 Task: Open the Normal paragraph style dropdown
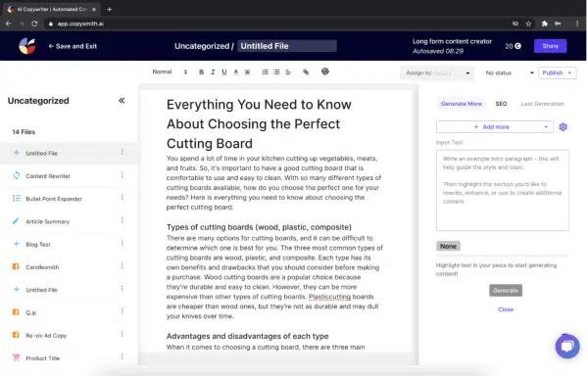click(170, 71)
